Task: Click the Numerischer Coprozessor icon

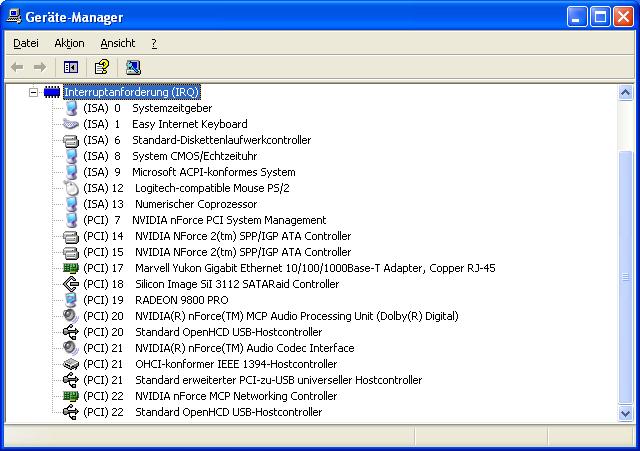Action: point(71,204)
